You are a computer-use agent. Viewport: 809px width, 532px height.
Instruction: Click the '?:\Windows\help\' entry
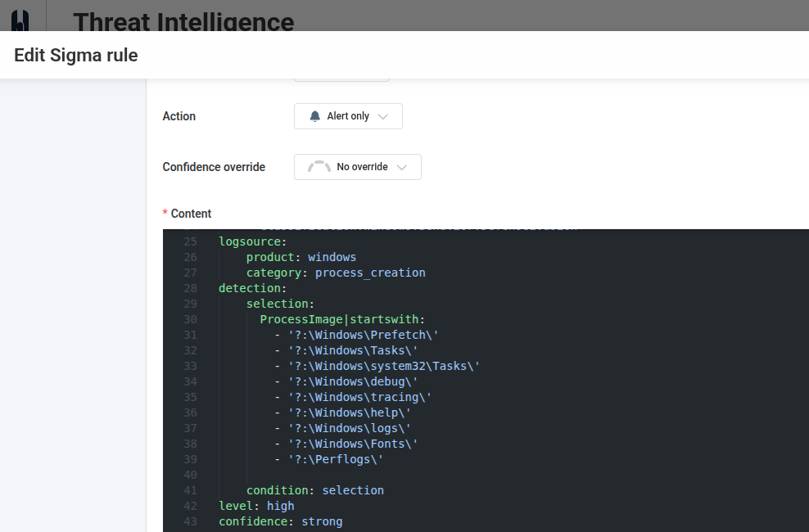coord(350,413)
